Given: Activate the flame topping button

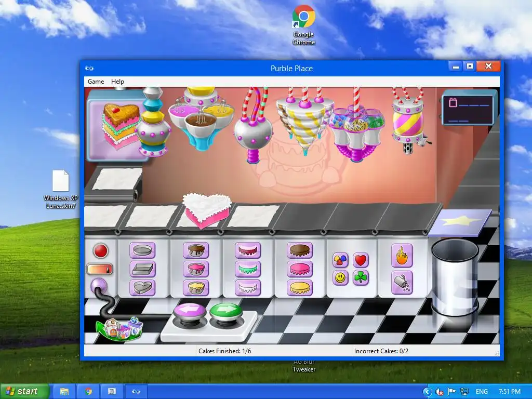Looking at the screenshot, I should click(x=402, y=256).
